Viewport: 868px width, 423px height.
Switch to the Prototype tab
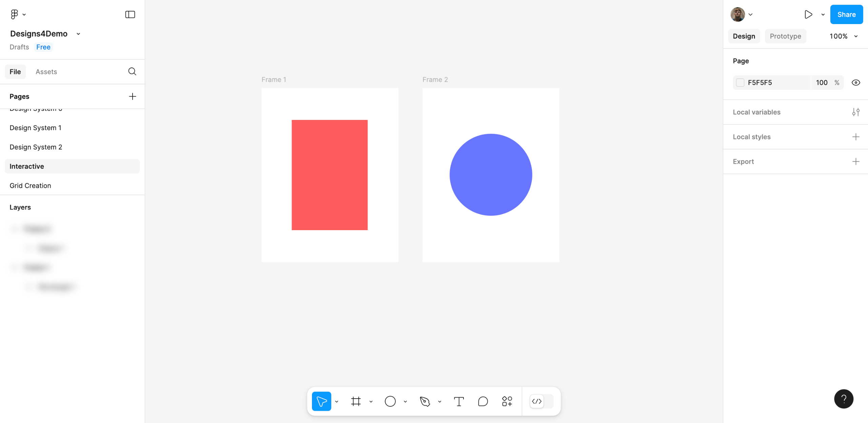785,36
